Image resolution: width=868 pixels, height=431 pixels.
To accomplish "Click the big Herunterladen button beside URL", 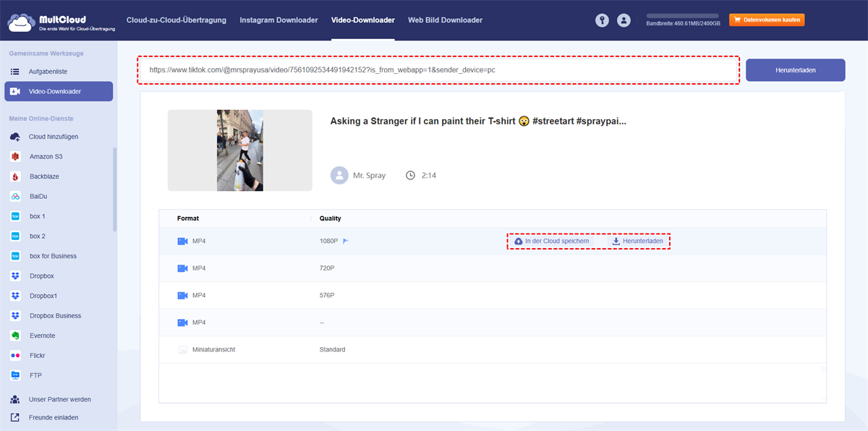I will [795, 70].
